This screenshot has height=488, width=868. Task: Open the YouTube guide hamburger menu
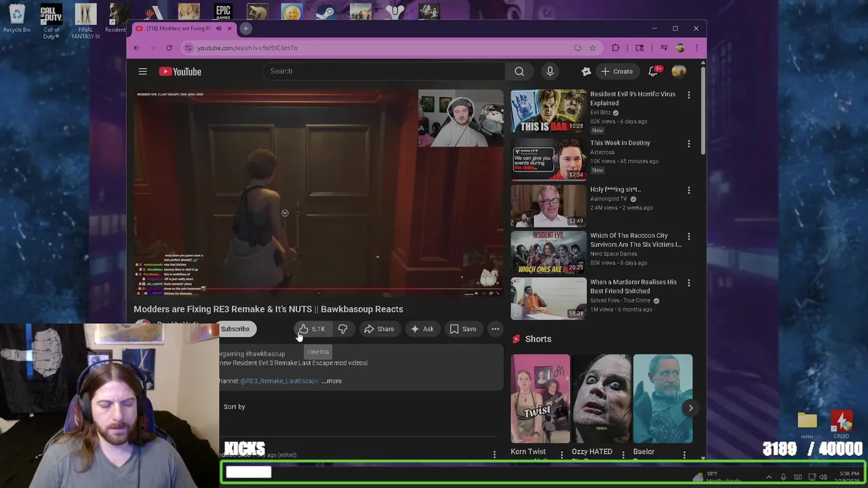coord(142,71)
